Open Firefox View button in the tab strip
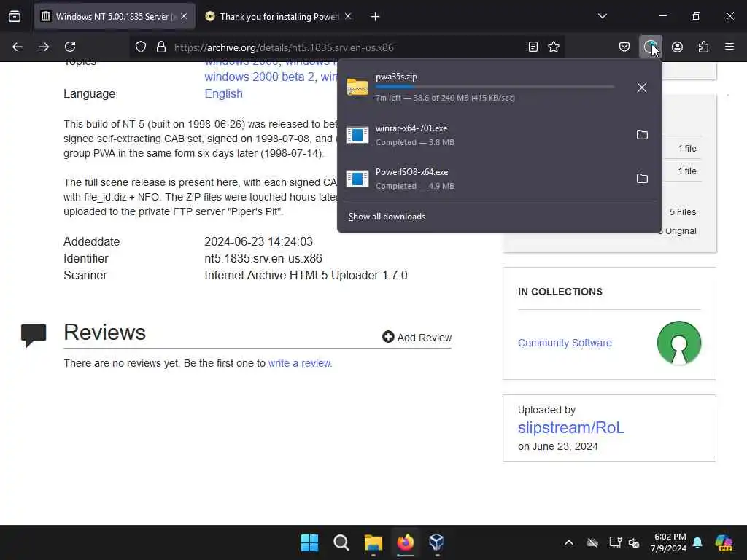The width and height of the screenshot is (747, 560). pos(15,17)
